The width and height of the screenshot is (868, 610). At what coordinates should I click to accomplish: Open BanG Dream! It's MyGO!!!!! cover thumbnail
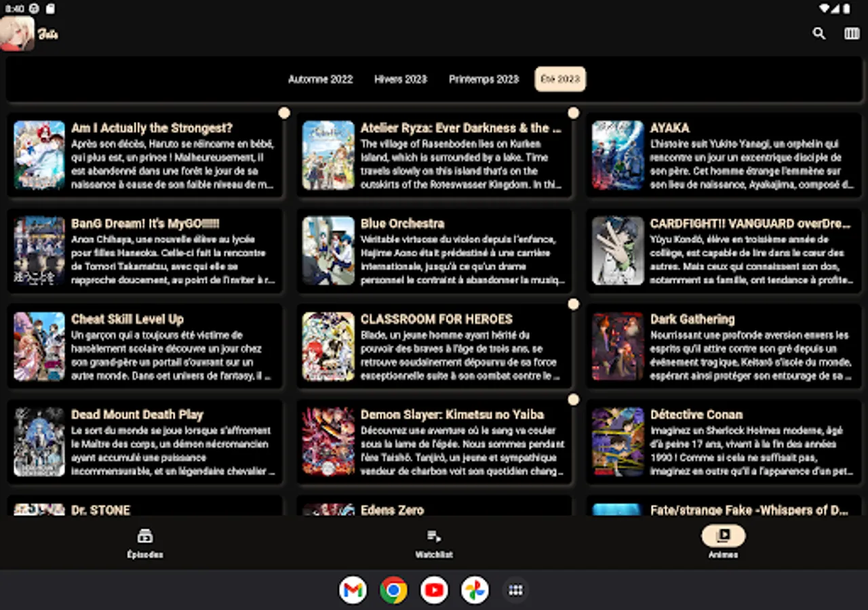coord(39,251)
